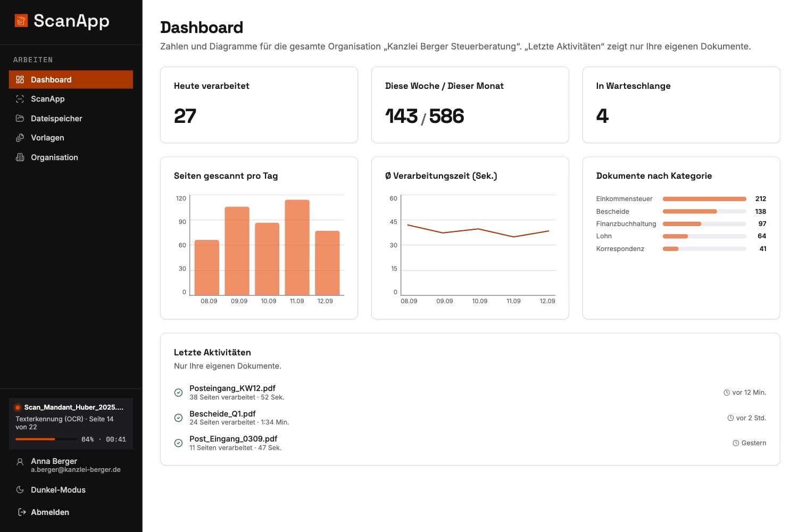Viewport: 798px width, 532px height.
Task: Click the building icon beside Organisation
Action: coord(20,157)
